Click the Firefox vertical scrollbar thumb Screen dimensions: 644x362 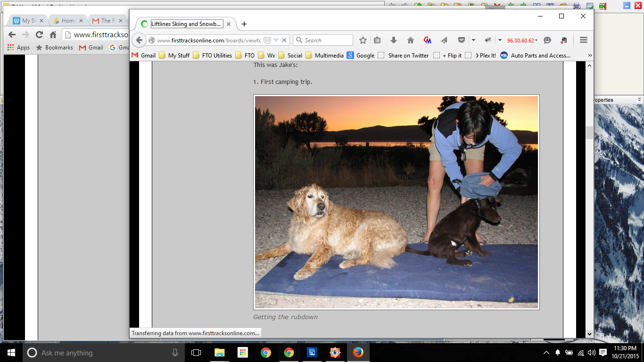(x=589, y=132)
